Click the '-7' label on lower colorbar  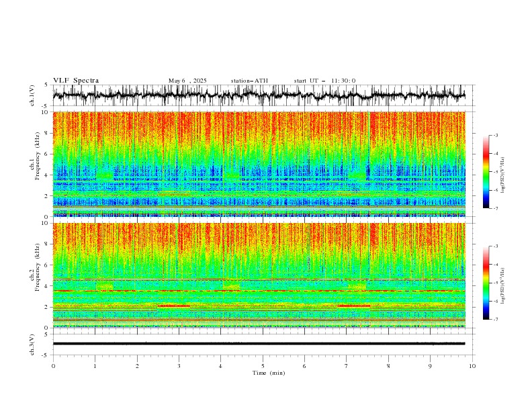click(495, 320)
